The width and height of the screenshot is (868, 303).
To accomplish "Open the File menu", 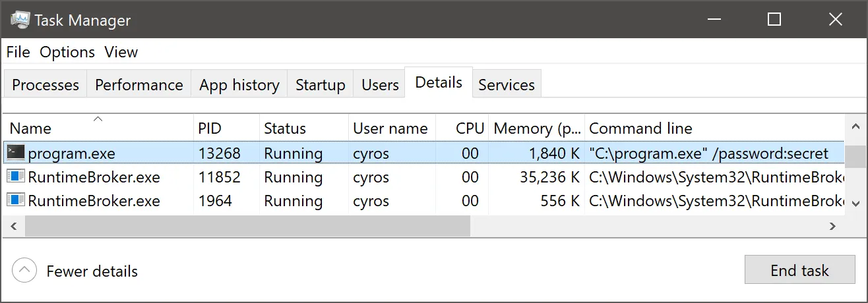I will (x=18, y=52).
